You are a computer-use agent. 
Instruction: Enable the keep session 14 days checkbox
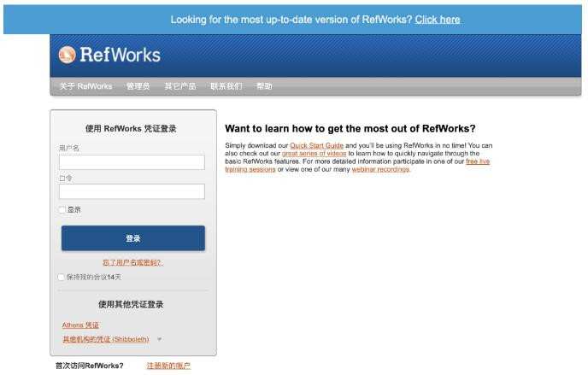tap(62, 277)
